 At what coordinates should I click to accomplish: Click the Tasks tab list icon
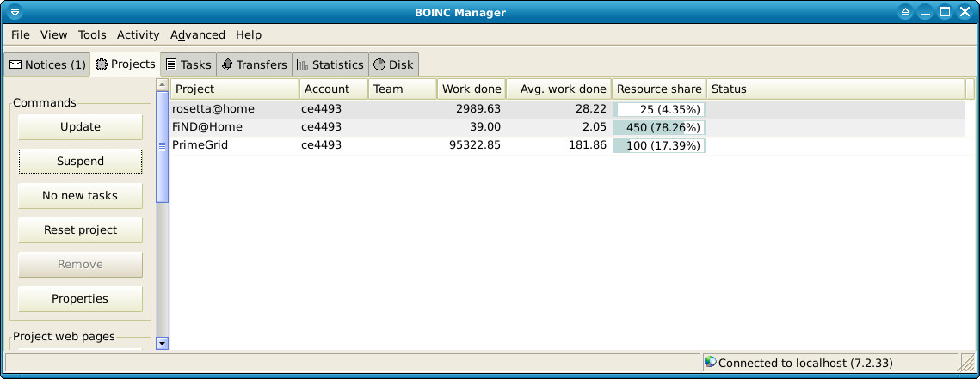[171, 65]
